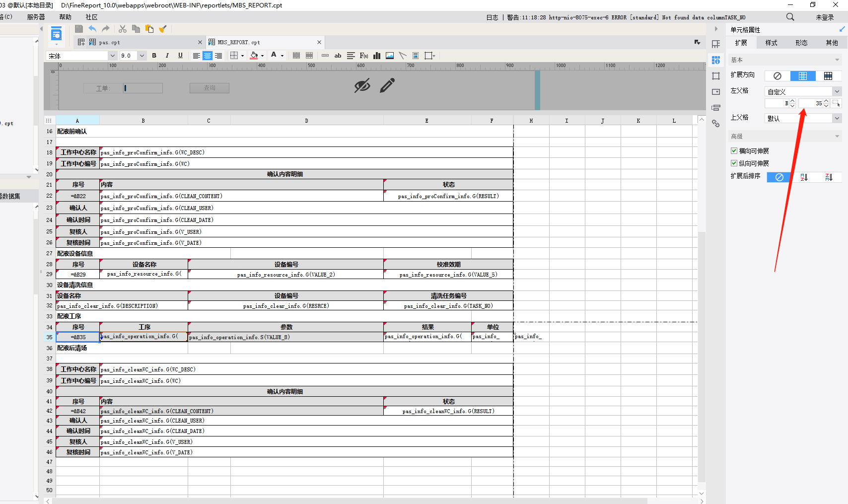Screen dimensions: 848x504
Task: Switch to the pas.cpt tab
Action: 109,42
